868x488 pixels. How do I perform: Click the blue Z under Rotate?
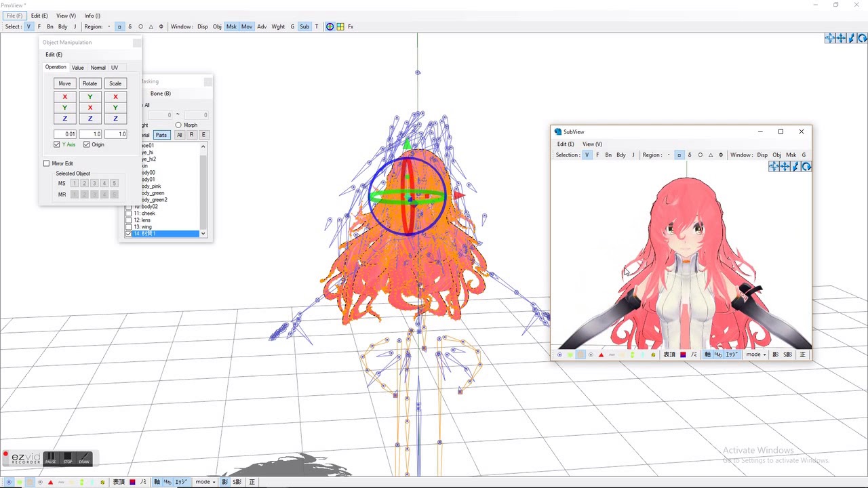[90, 119]
